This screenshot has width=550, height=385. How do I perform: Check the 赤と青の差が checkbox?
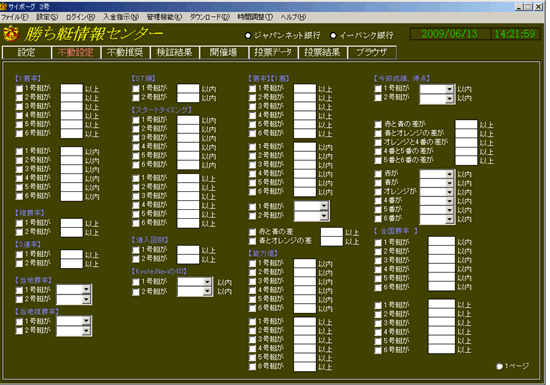pyautogui.click(x=378, y=124)
